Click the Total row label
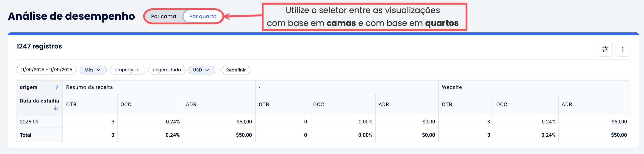The height and width of the screenshot is (154, 644). coord(25,135)
